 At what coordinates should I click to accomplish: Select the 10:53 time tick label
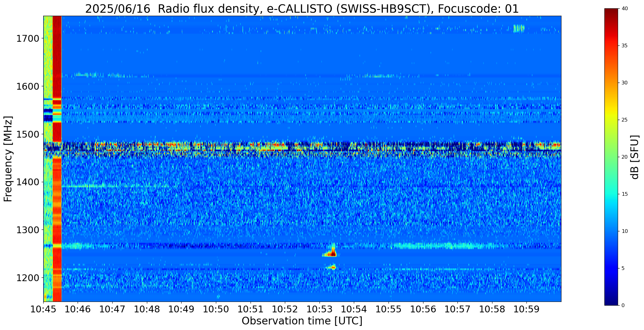click(320, 309)
